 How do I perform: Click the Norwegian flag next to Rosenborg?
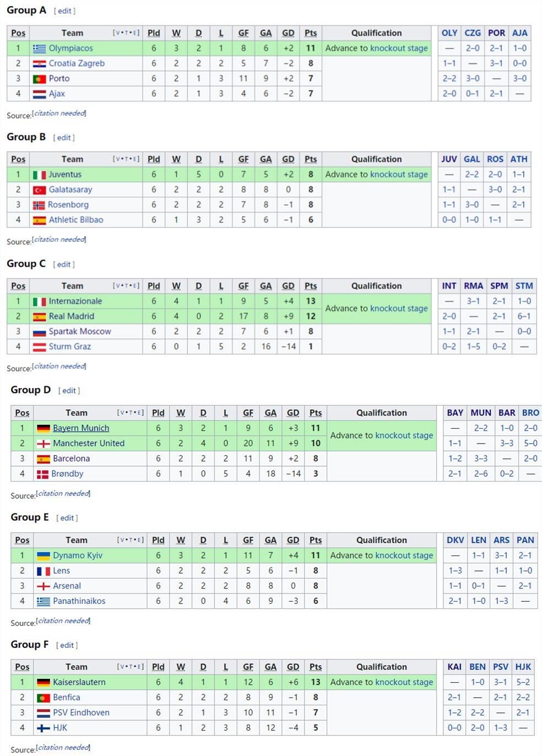point(39,205)
